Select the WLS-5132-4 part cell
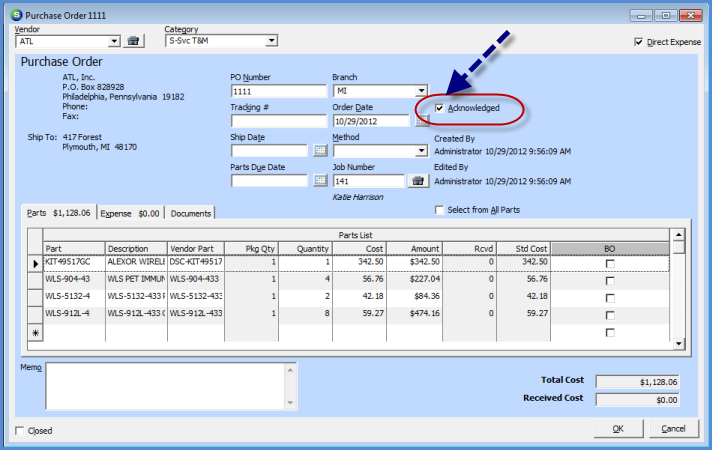The height and width of the screenshot is (450, 712). pos(74,297)
